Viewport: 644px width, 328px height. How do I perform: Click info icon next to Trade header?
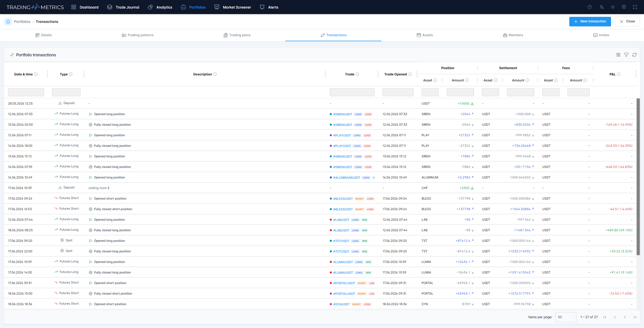pyautogui.click(x=357, y=74)
